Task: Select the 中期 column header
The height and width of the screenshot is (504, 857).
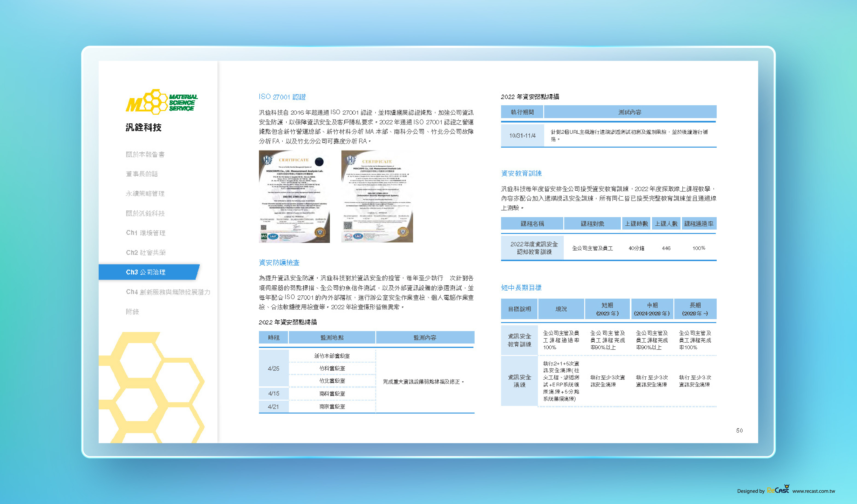Action: [x=652, y=309]
